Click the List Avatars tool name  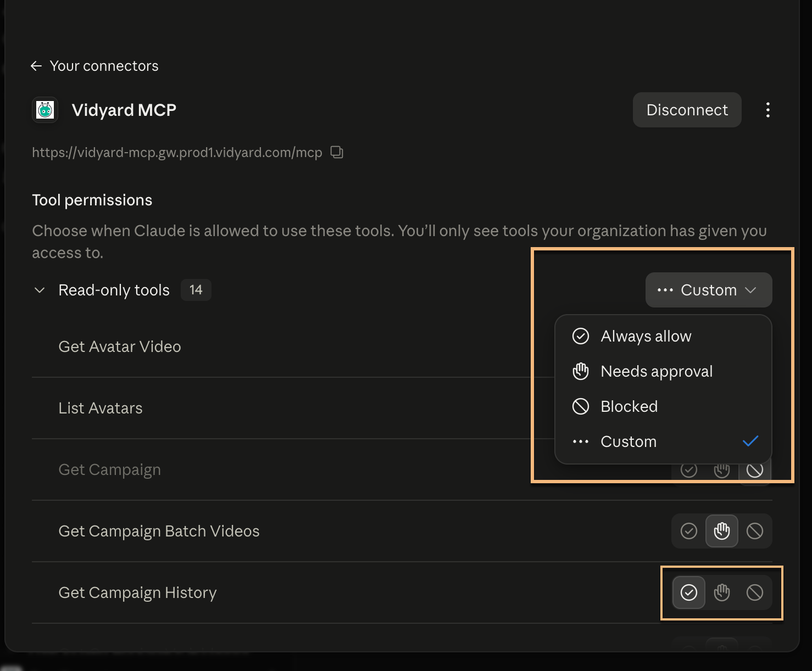click(x=101, y=408)
